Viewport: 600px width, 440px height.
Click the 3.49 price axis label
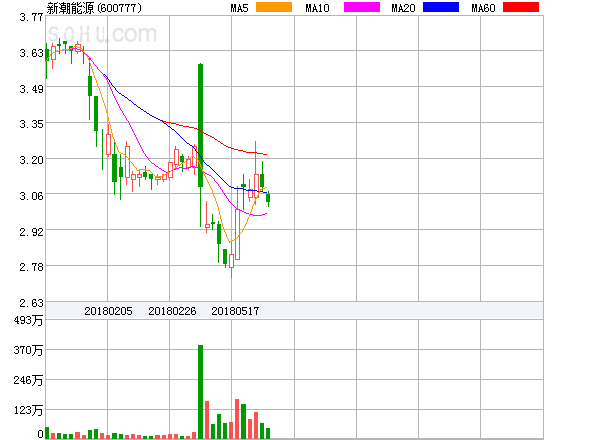pos(31,89)
